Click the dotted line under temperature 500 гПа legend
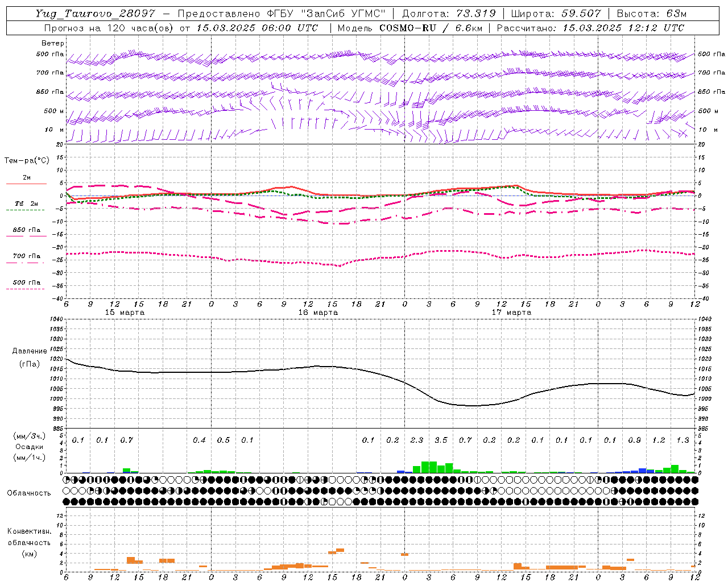This screenshot has width=728, height=582. [25, 289]
